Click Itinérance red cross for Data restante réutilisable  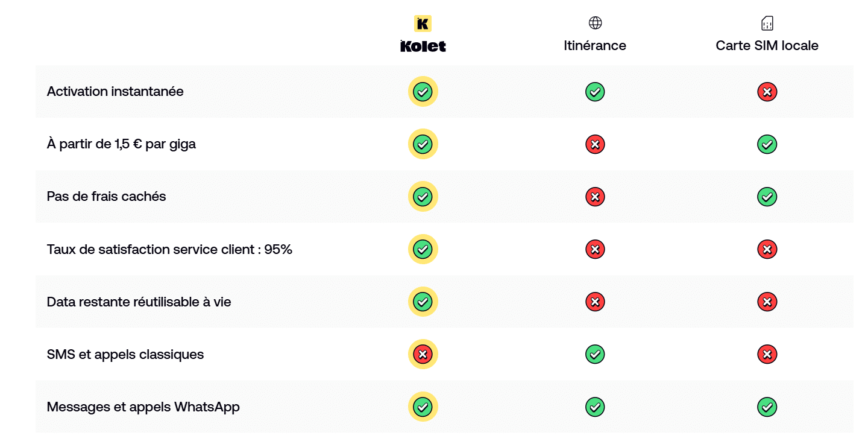(x=595, y=302)
